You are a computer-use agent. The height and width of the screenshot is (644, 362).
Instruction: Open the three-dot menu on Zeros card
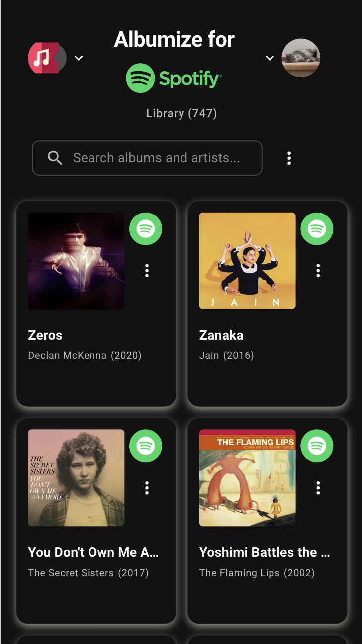(x=147, y=271)
